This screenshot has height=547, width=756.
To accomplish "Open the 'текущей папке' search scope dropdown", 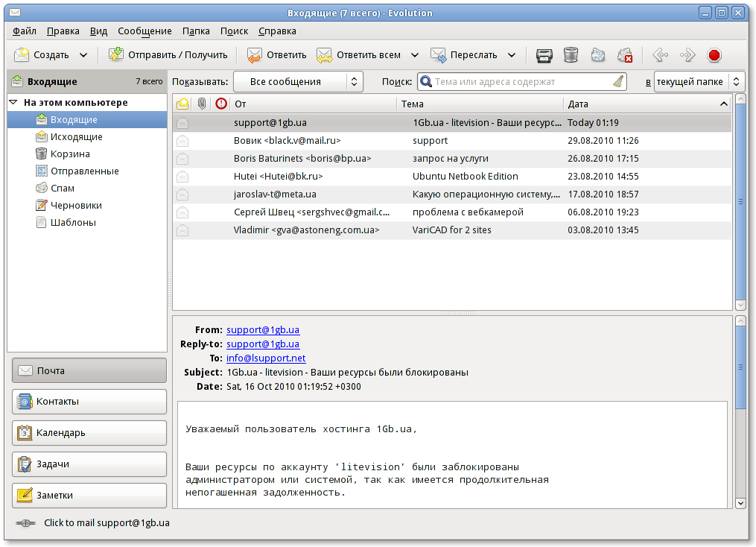I will click(699, 82).
